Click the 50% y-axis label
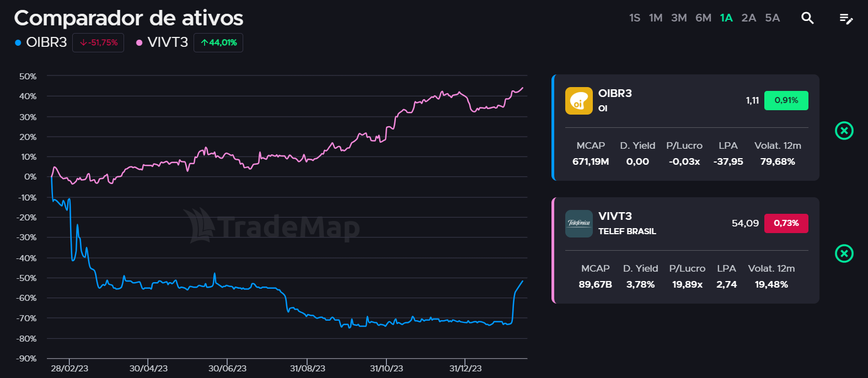 [x=28, y=76]
